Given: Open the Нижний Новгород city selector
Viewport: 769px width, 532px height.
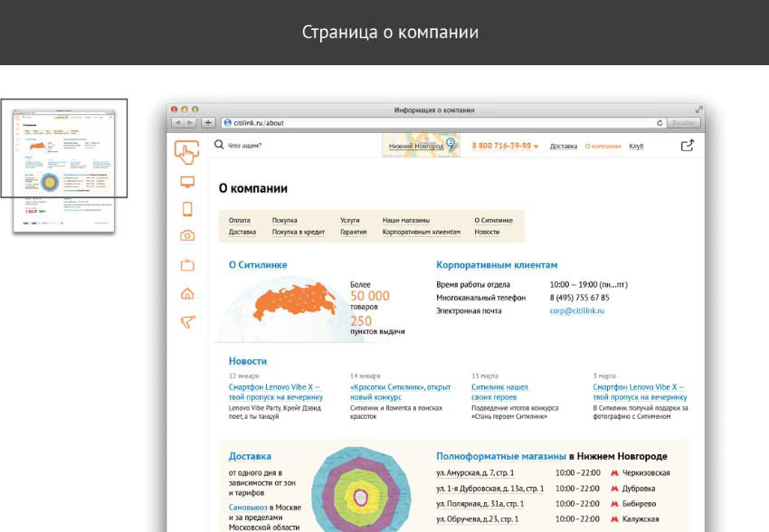Looking at the screenshot, I should click(x=416, y=146).
